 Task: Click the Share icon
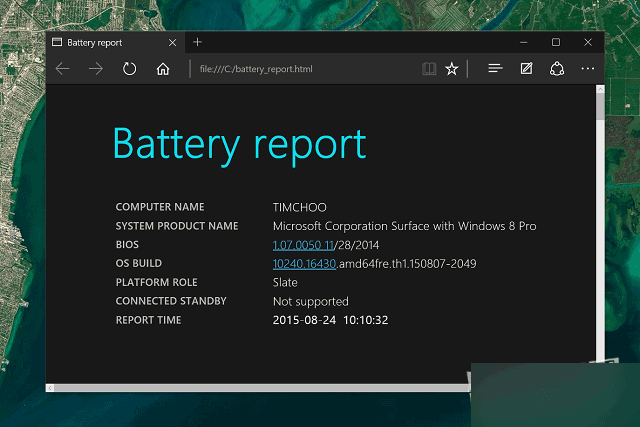(557, 69)
